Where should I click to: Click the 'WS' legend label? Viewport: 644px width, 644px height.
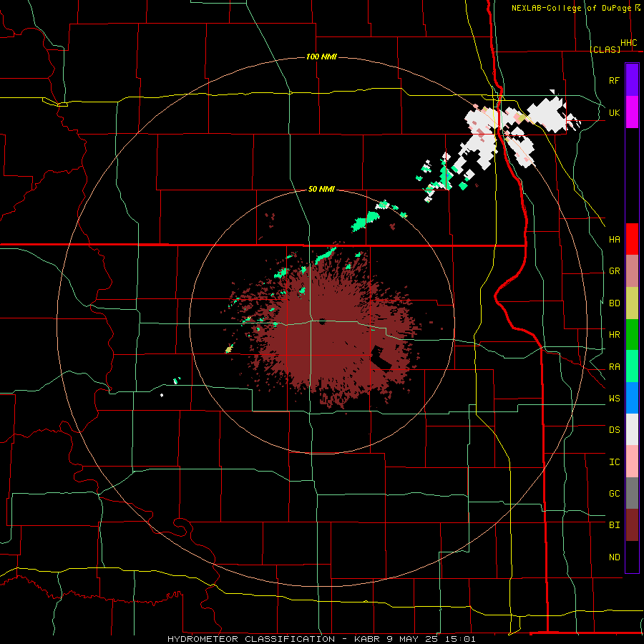pyautogui.click(x=614, y=399)
